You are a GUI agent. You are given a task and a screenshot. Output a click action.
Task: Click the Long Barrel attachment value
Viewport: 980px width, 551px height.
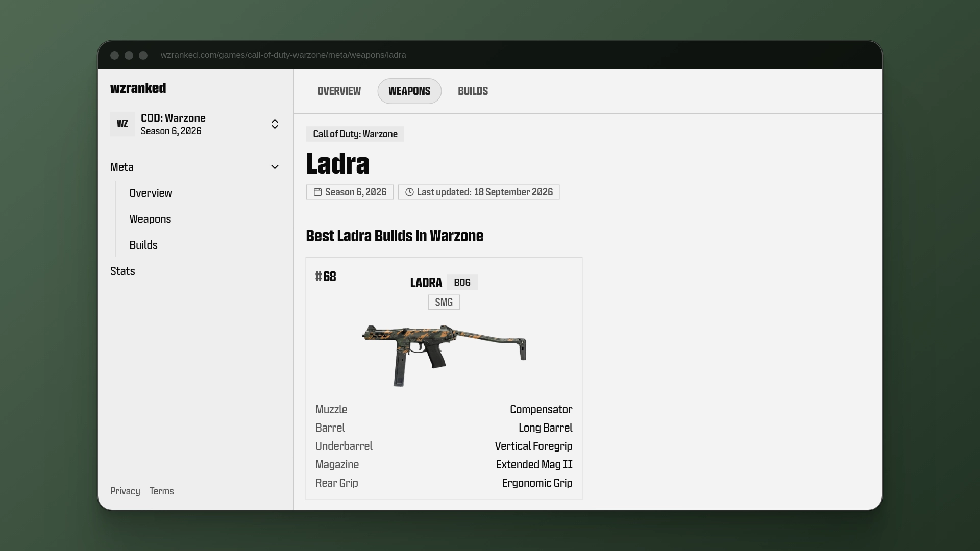pos(545,428)
